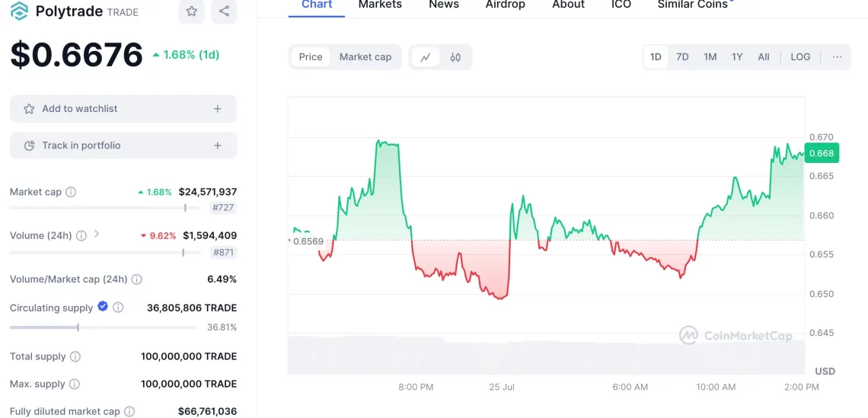Click the $24,571,937 market cap value
This screenshot has width=868, height=418.
pos(208,192)
